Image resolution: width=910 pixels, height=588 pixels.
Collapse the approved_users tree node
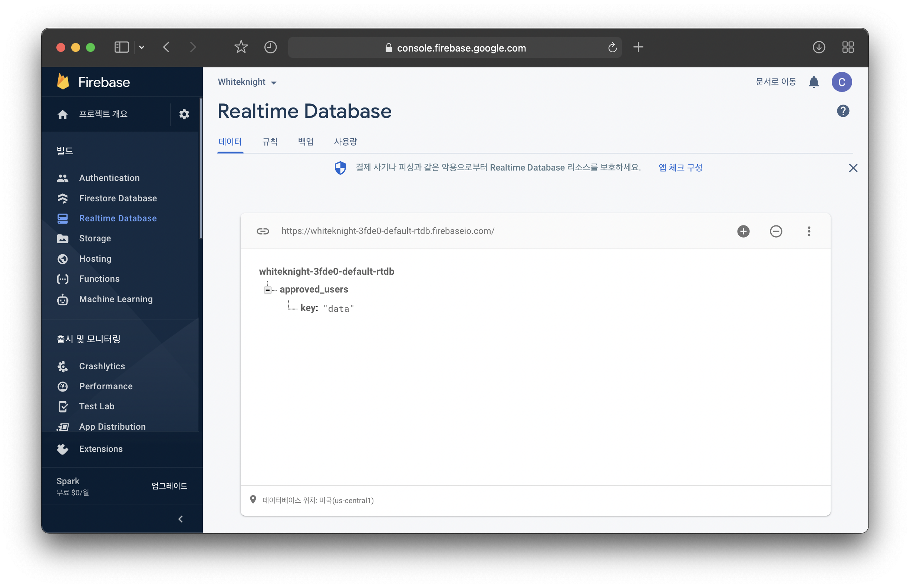click(x=267, y=290)
